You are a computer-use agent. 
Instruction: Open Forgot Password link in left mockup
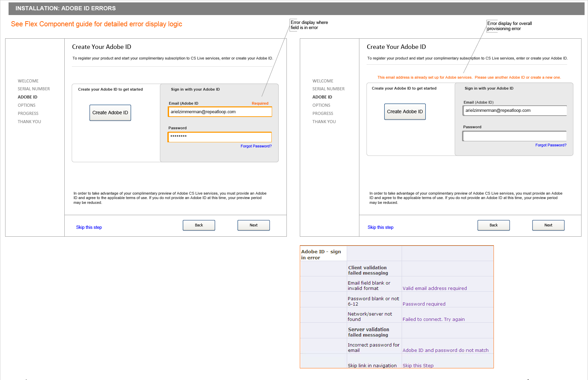(256, 146)
